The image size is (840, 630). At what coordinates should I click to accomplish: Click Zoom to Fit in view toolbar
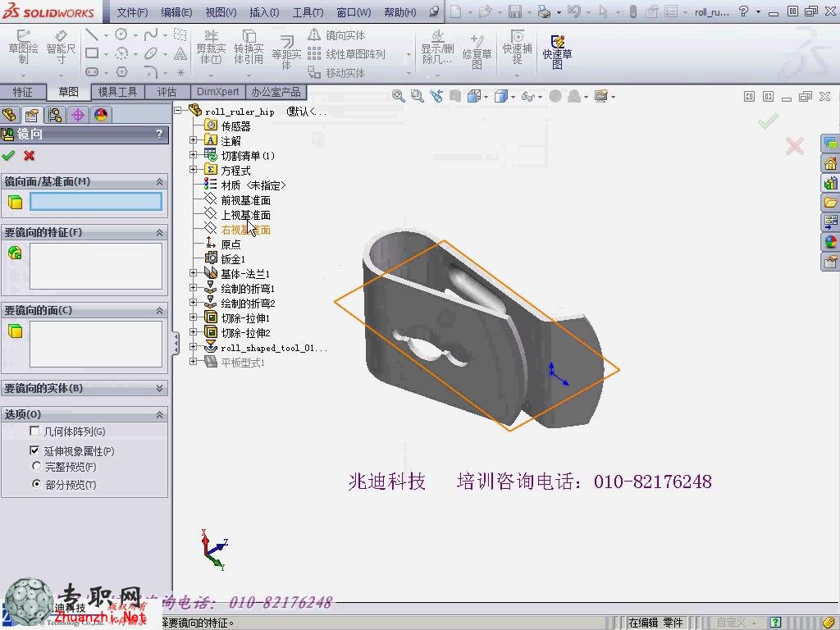point(398,96)
